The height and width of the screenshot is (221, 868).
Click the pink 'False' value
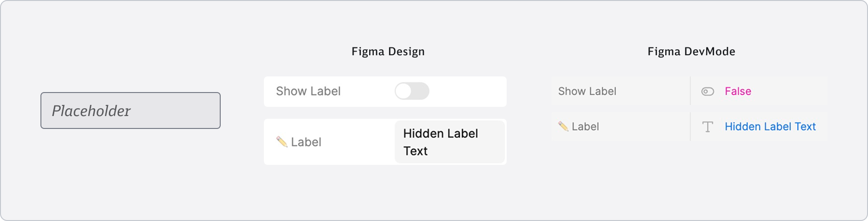738,91
